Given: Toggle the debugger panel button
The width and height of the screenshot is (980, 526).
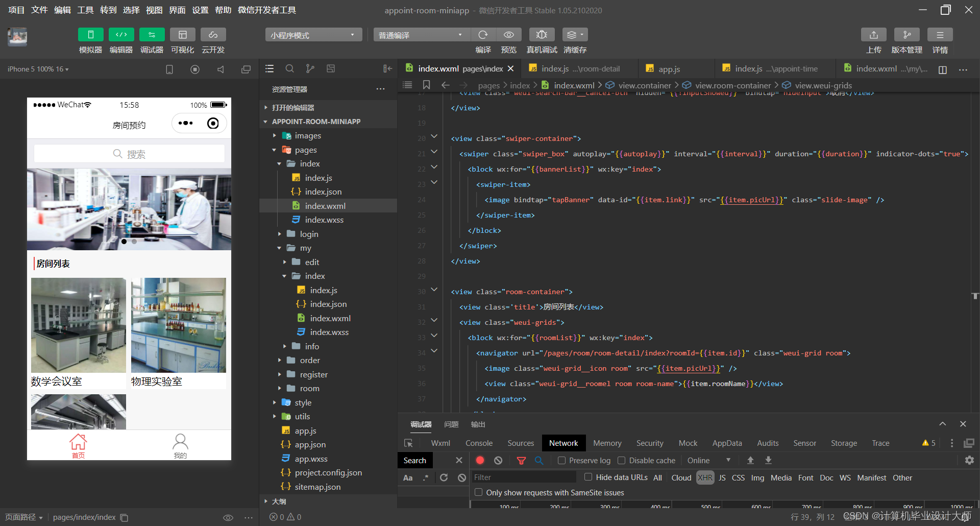Looking at the screenshot, I should 152,35.
